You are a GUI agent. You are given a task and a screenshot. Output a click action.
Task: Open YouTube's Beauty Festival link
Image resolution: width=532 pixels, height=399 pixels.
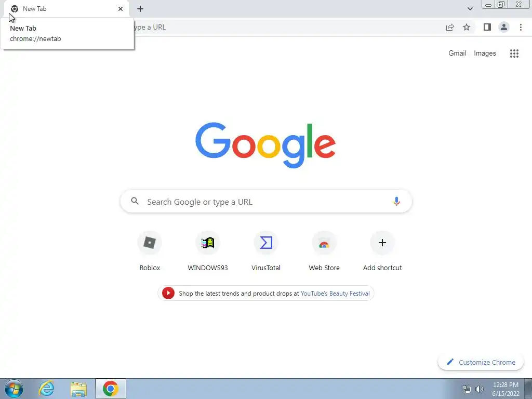pos(335,294)
